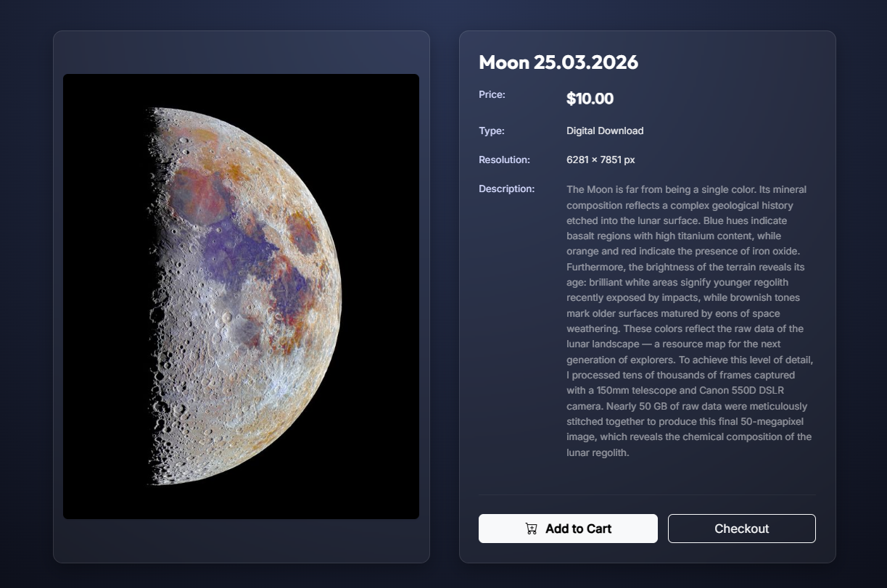Proceed with the Checkout button
Image resolution: width=887 pixels, height=588 pixels.
(x=741, y=529)
